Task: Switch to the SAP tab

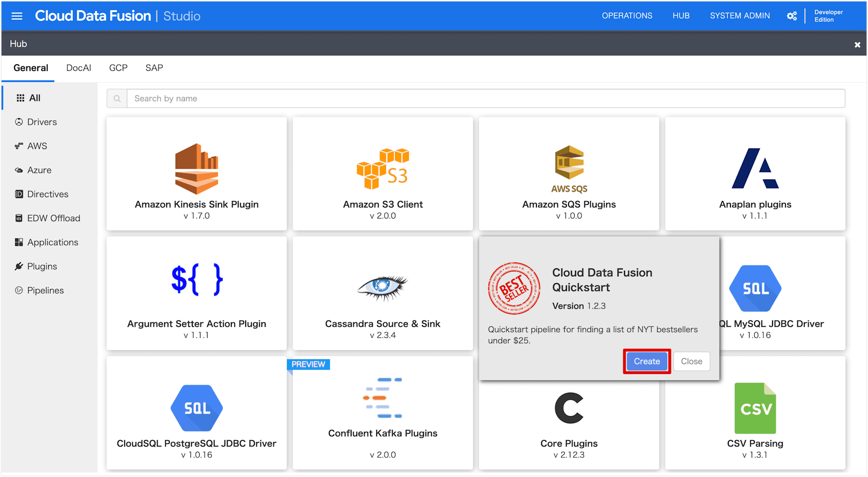Action: [154, 68]
